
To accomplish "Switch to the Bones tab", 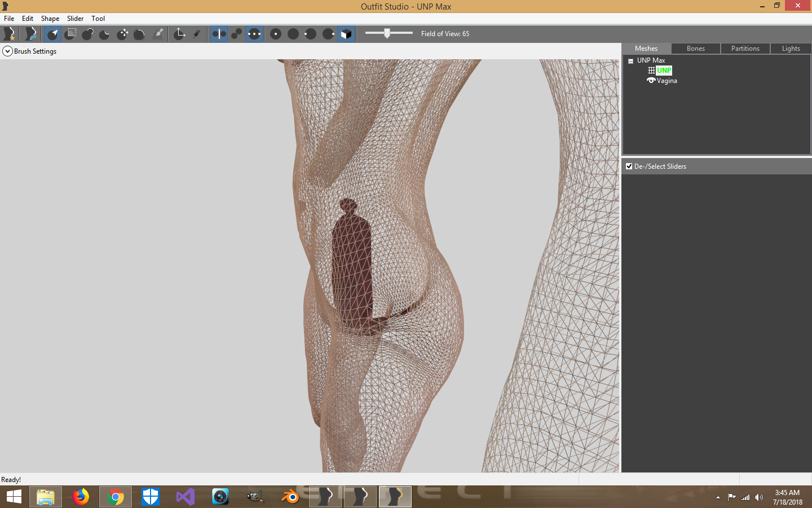I will [x=696, y=49].
